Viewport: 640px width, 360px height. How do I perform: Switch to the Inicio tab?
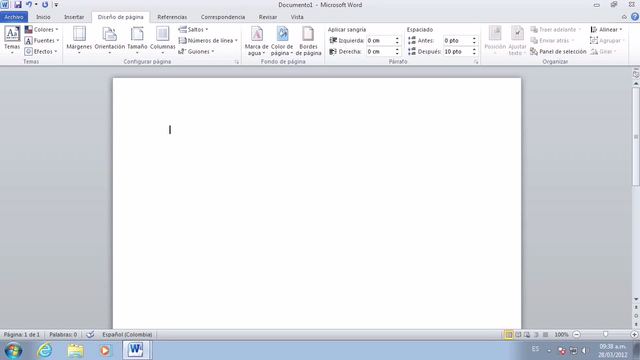point(43,17)
